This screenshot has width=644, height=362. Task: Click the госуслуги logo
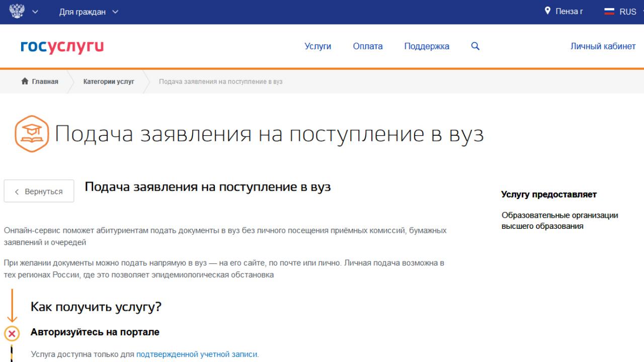[x=61, y=46]
